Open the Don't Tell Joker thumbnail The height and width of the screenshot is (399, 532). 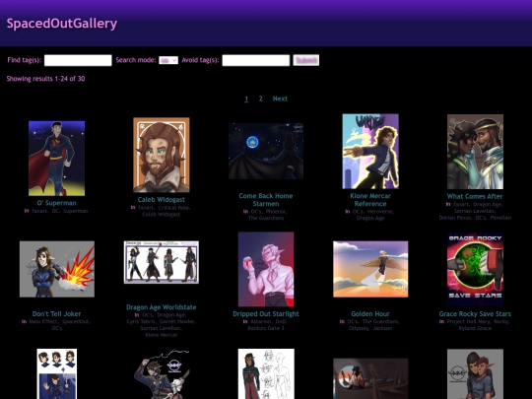pos(57,269)
